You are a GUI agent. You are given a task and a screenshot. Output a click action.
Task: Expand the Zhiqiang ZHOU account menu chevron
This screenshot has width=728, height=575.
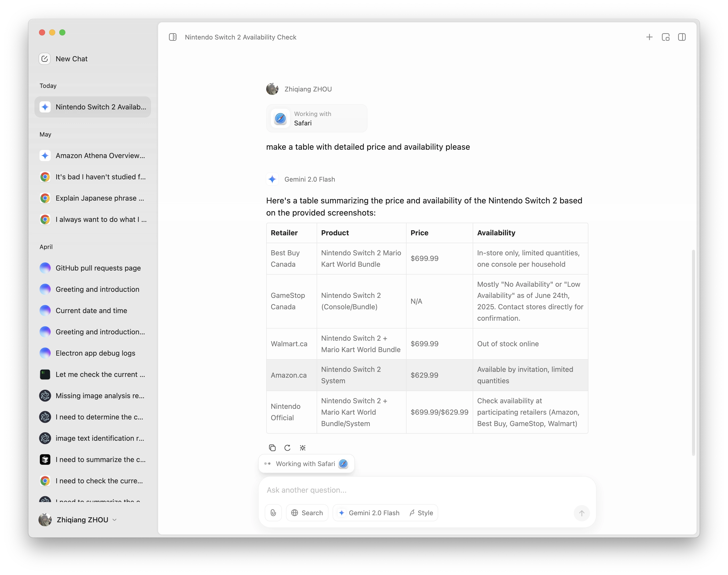[x=115, y=520]
